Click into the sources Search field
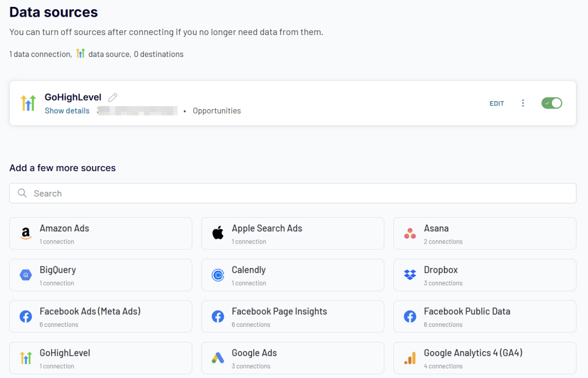The width and height of the screenshot is (588, 378). pos(292,193)
